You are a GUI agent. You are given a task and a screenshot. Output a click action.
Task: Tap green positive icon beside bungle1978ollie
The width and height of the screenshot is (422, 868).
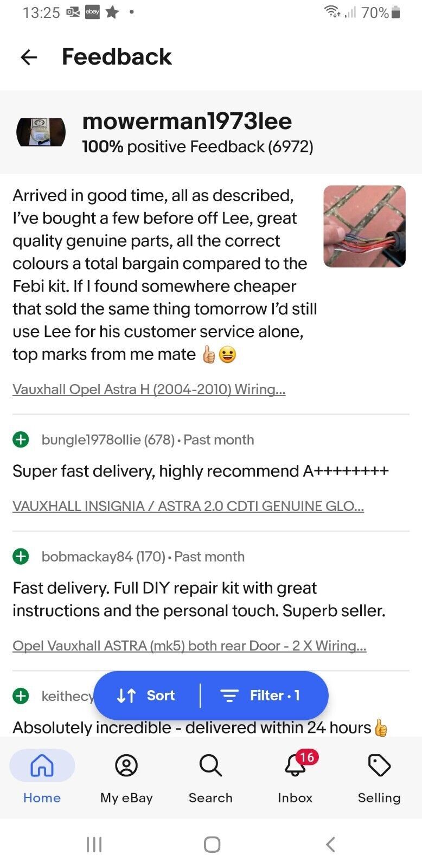click(21, 439)
